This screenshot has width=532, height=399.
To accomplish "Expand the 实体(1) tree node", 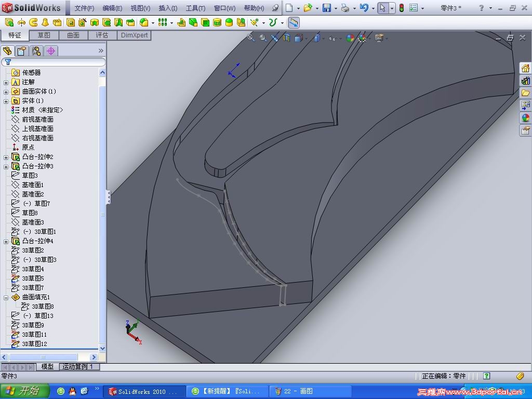I will click(6, 101).
